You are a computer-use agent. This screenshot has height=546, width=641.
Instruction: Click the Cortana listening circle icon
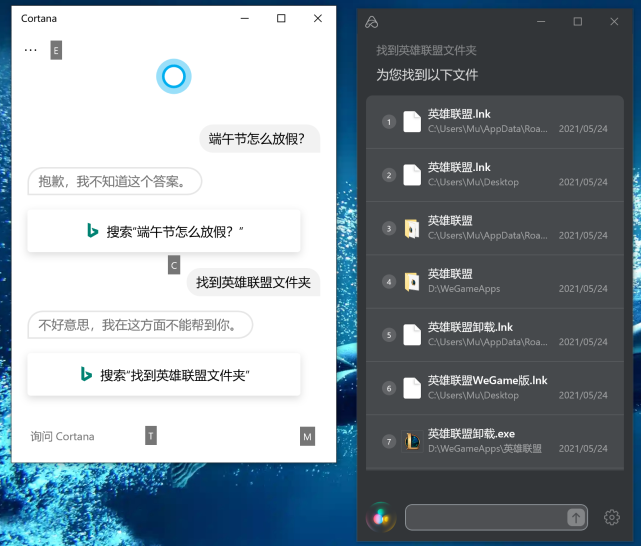[x=174, y=76]
